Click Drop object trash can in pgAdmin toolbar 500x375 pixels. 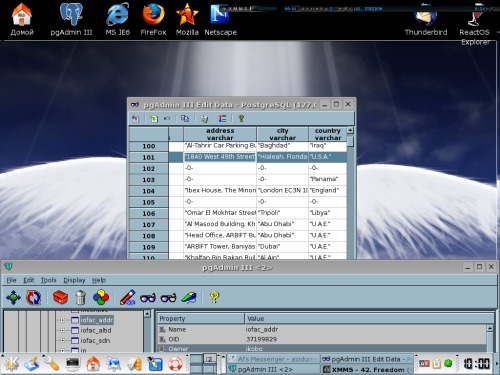80,297
